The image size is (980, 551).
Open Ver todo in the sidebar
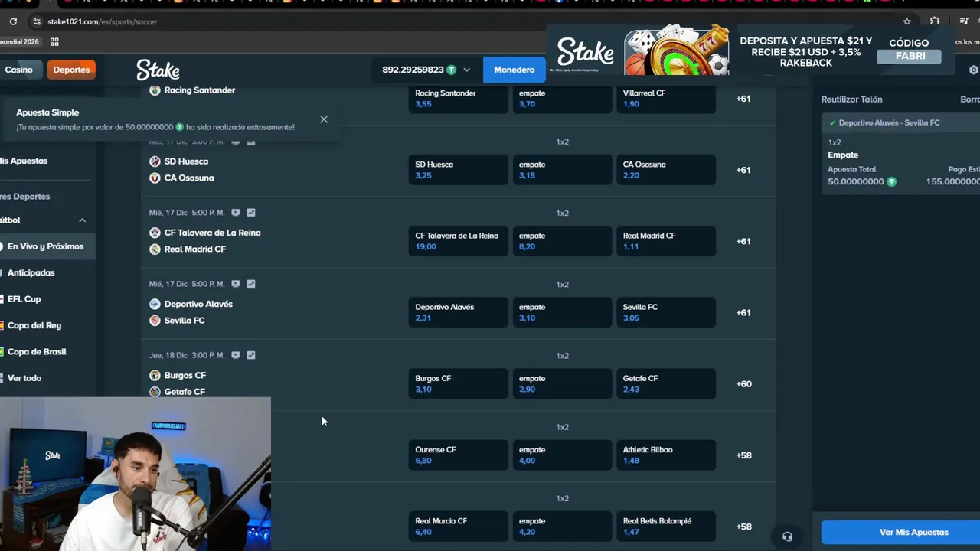coord(24,378)
